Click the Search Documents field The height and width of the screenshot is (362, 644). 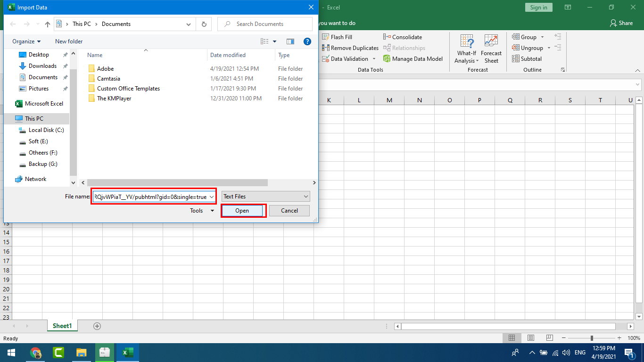[x=269, y=24]
